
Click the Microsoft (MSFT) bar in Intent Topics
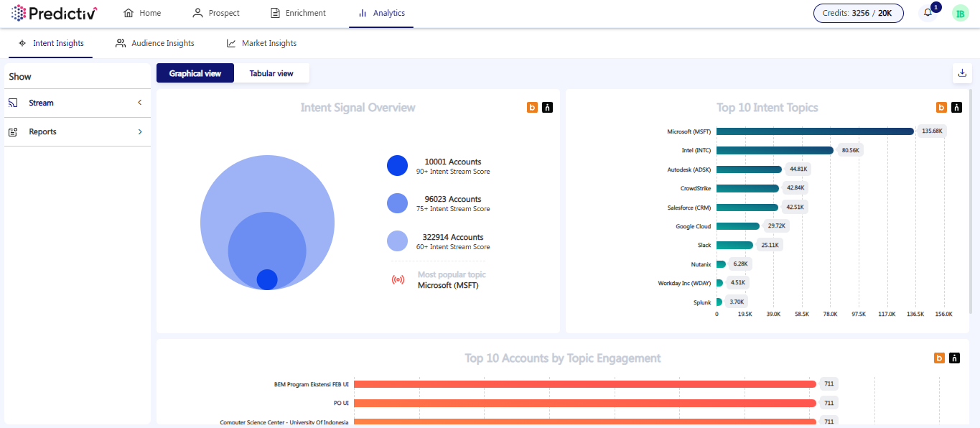[x=815, y=131]
